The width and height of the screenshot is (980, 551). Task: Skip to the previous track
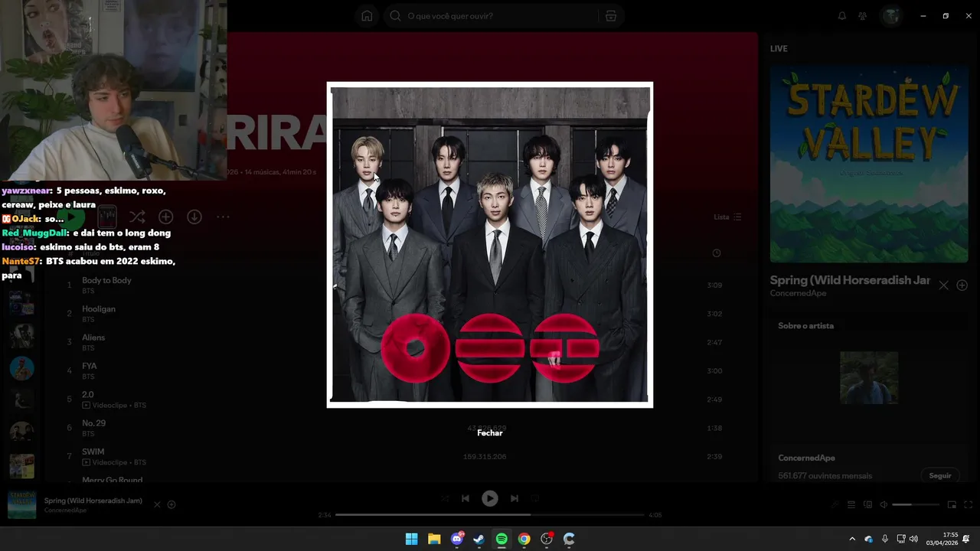click(x=465, y=498)
